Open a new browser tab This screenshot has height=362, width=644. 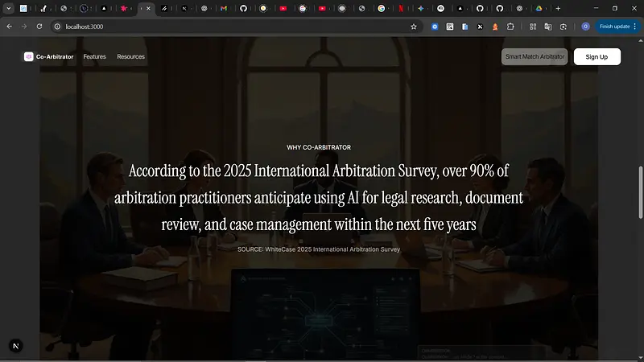click(x=558, y=8)
